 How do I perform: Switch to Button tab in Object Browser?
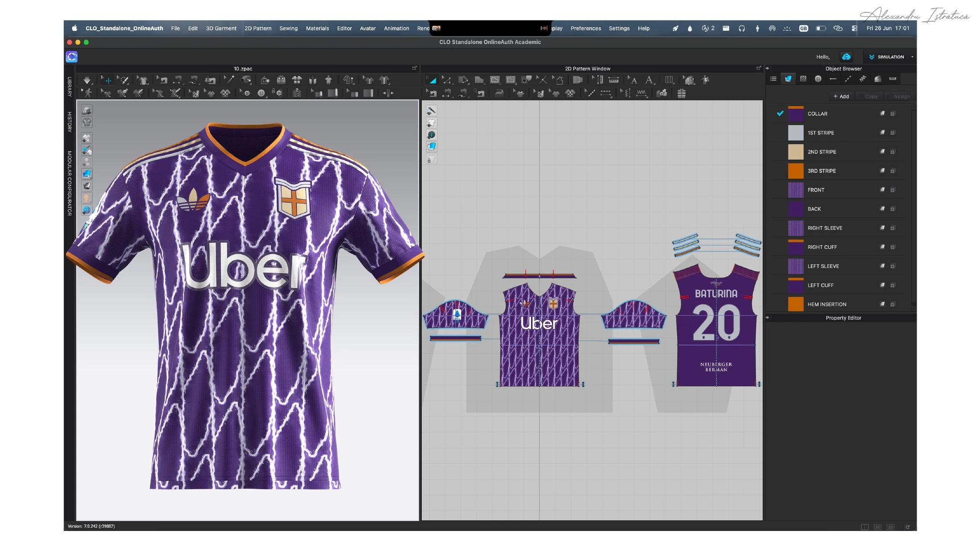pos(818,79)
